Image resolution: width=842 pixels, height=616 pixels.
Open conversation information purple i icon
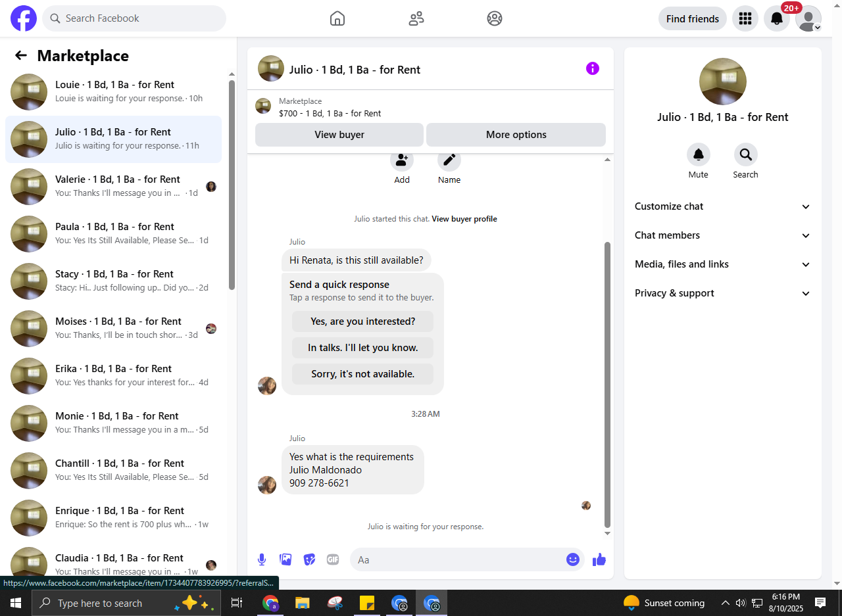[x=593, y=68]
